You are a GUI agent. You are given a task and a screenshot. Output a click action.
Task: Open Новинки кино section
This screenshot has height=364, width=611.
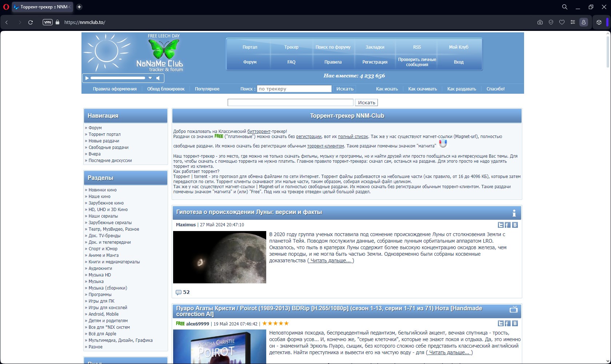pos(103,190)
